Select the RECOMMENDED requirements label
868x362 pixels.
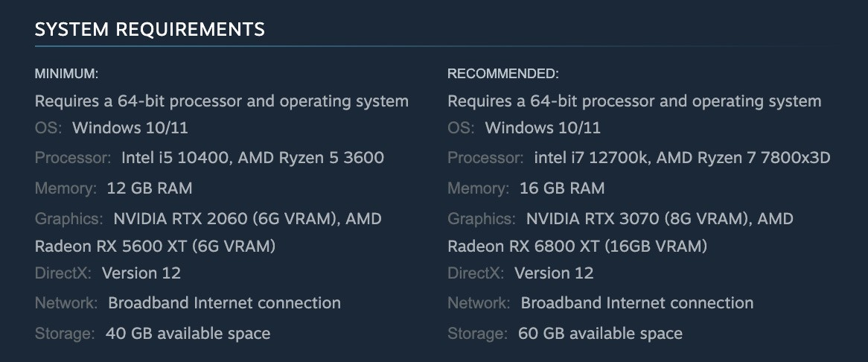pyautogui.click(x=503, y=74)
